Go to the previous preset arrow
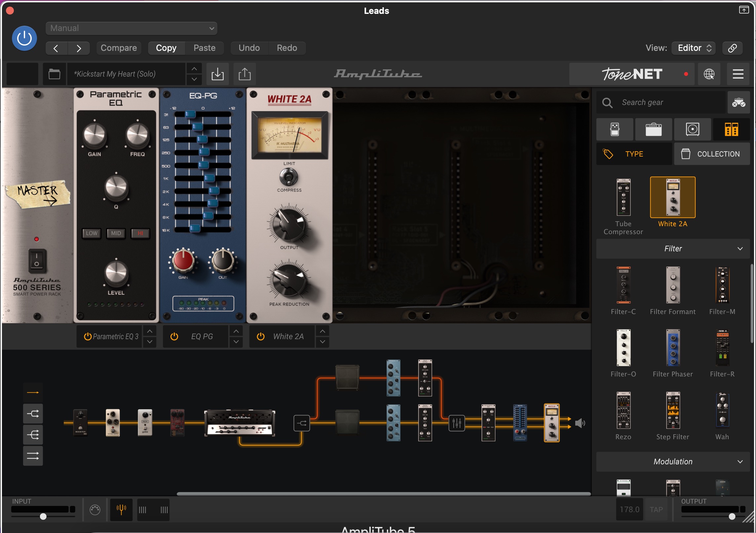The image size is (756, 533). 56,48
